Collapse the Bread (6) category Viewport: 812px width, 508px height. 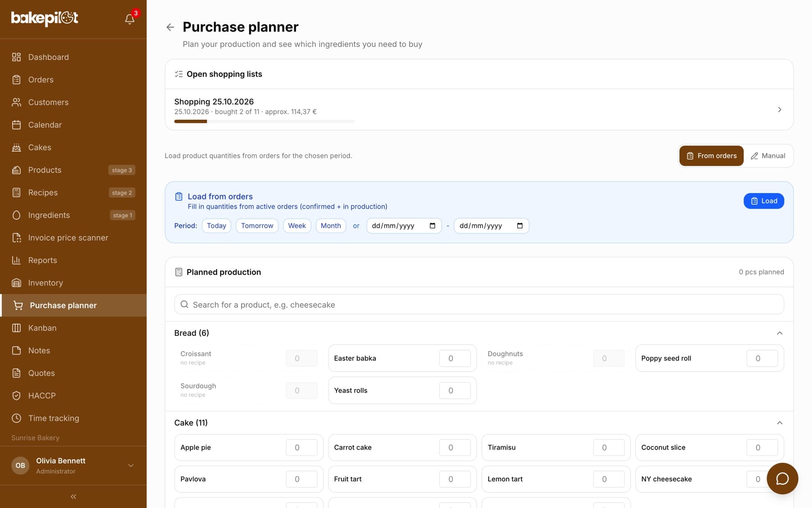(780, 333)
